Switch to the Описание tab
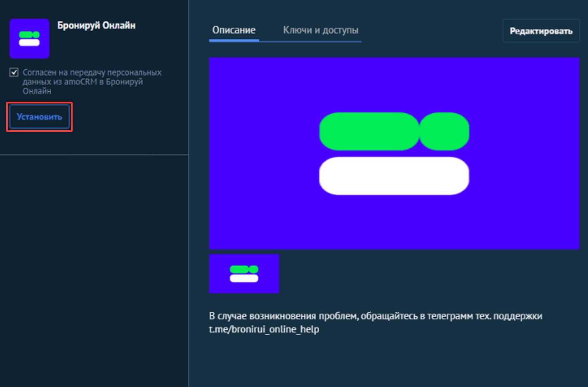The width and height of the screenshot is (588, 387). (234, 30)
